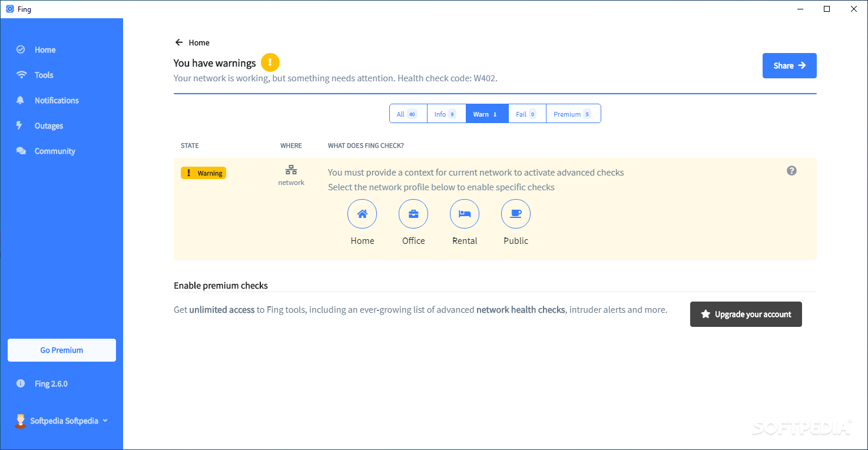Screen dimensions: 868x450
Task: Click the WHERE column header
Action: pos(291,145)
